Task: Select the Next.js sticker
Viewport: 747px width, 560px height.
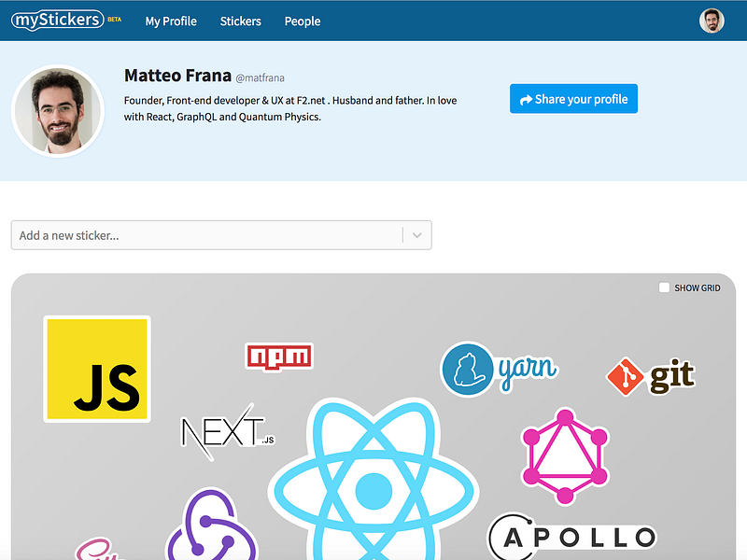Action: (228, 431)
